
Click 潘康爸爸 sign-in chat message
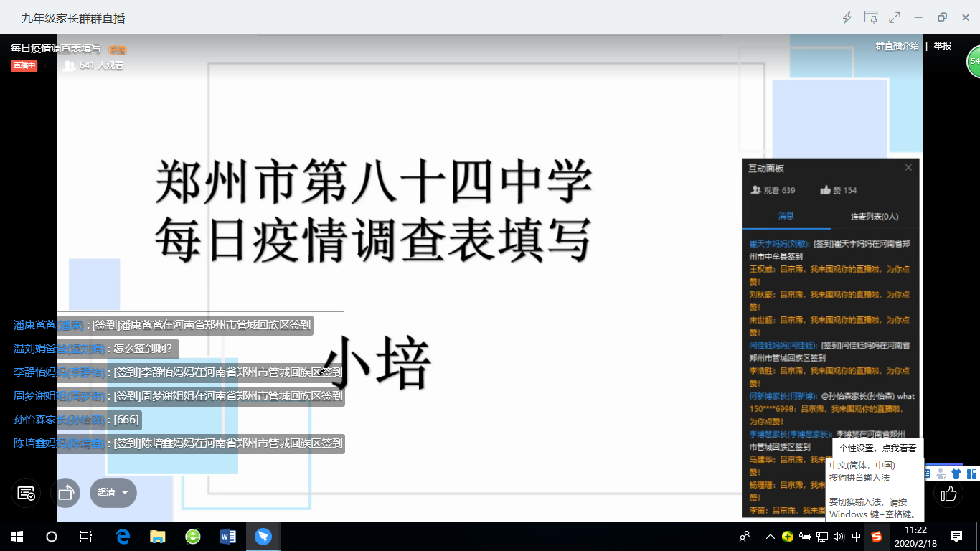pos(163,325)
